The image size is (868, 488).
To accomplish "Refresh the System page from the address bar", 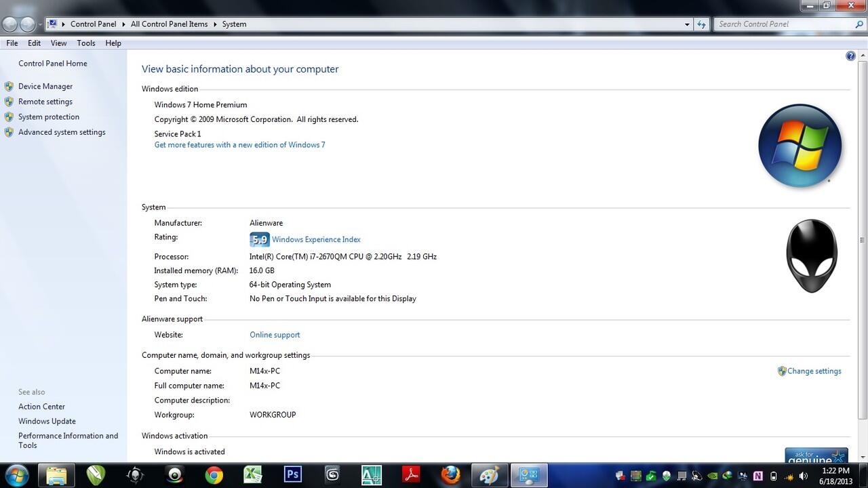I will click(x=702, y=24).
